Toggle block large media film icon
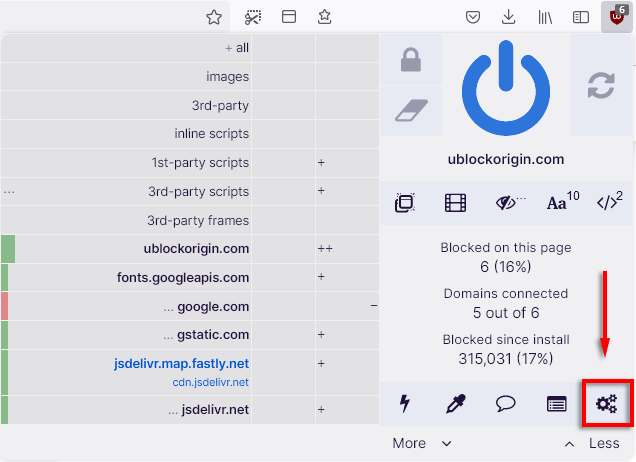636x462 pixels. [x=455, y=202]
